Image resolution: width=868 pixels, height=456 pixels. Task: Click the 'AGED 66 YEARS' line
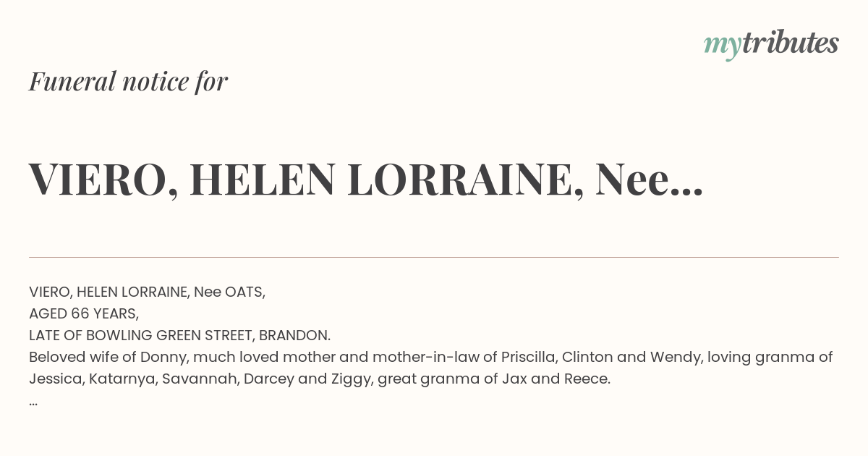pos(84,313)
